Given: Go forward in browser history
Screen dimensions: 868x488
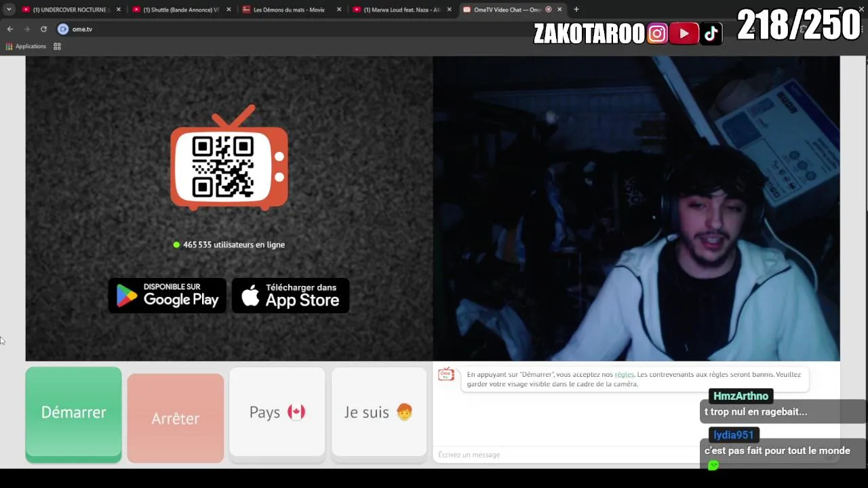Looking at the screenshot, I should coord(26,29).
